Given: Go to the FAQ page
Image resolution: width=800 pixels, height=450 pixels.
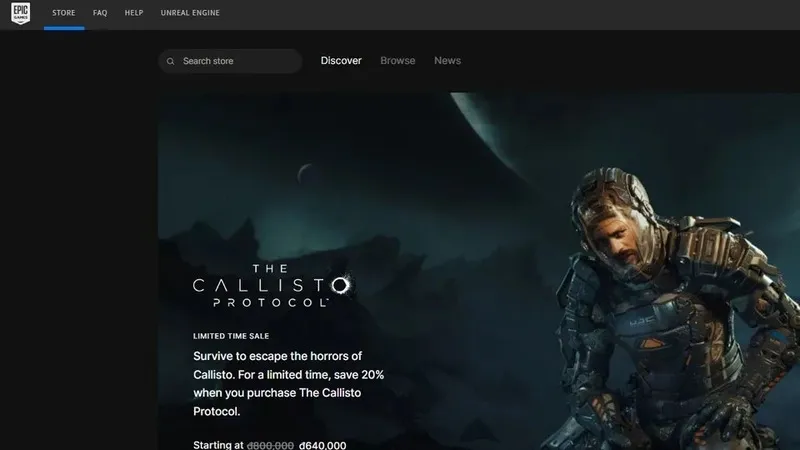Looking at the screenshot, I should 100,13.
